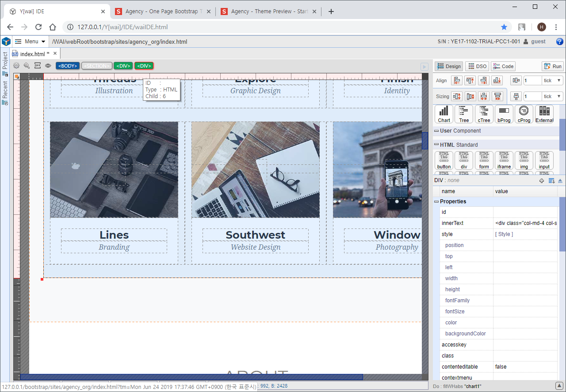Switch to the index.html tab
566x392 pixels.
coord(32,54)
